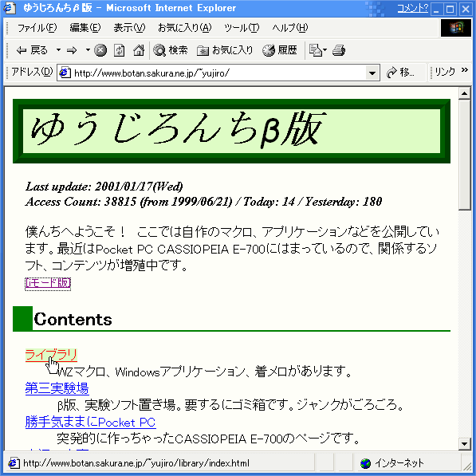Image resolution: width=476 pixels, height=476 pixels.
Task: Click the Back (戻る) arrow button
Action: point(32,50)
